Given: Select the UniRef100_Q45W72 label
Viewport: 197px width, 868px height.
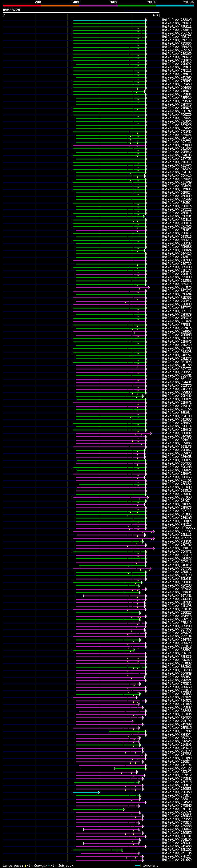Looking at the screenshot, I should pyautogui.click(x=177, y=91).
